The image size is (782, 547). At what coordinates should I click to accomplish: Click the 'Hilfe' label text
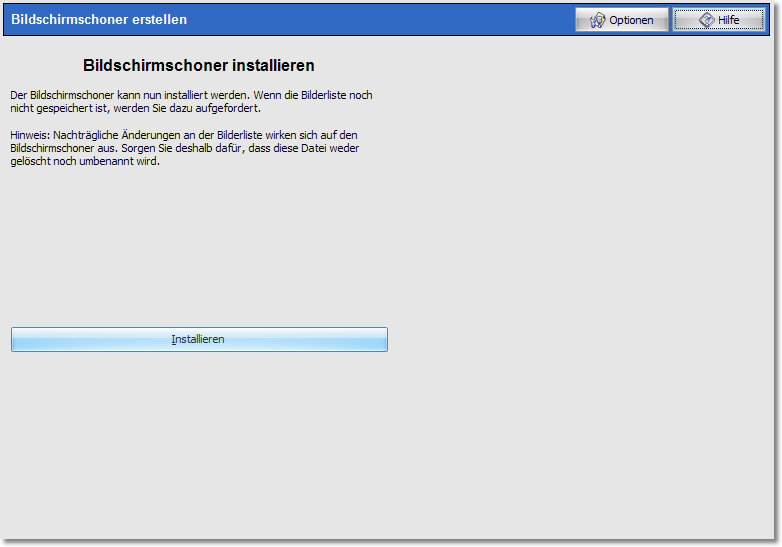(x=728, y=20)
